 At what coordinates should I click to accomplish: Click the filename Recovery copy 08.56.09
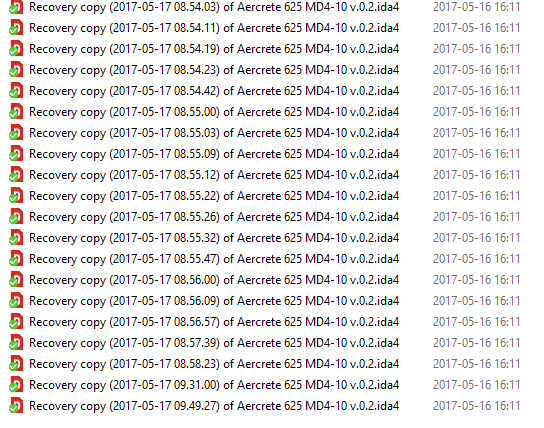[214, 301]
